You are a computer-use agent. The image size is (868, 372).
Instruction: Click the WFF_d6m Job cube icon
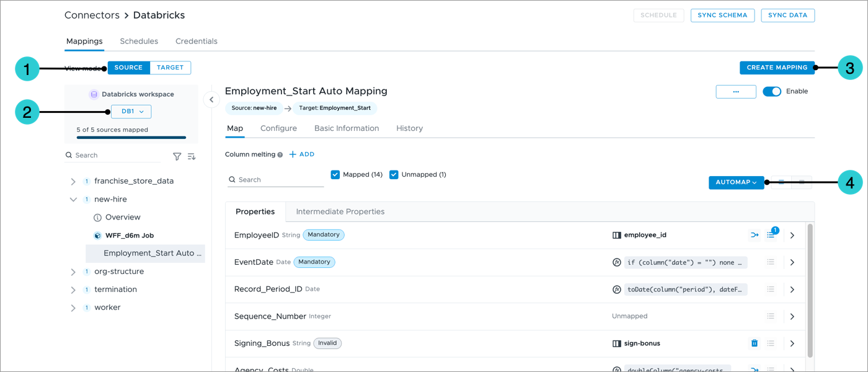[x=97, y=236]
